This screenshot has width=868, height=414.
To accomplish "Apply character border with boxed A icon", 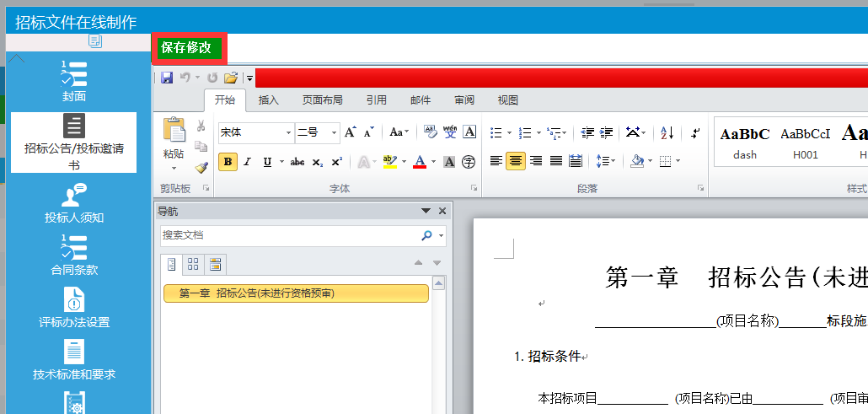I will [469, 132].
